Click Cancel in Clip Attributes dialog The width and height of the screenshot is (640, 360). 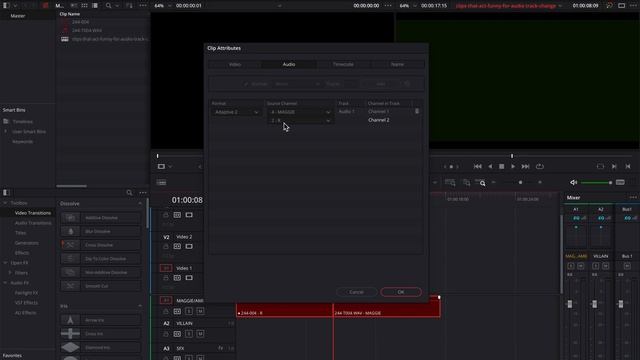(356, 292)
